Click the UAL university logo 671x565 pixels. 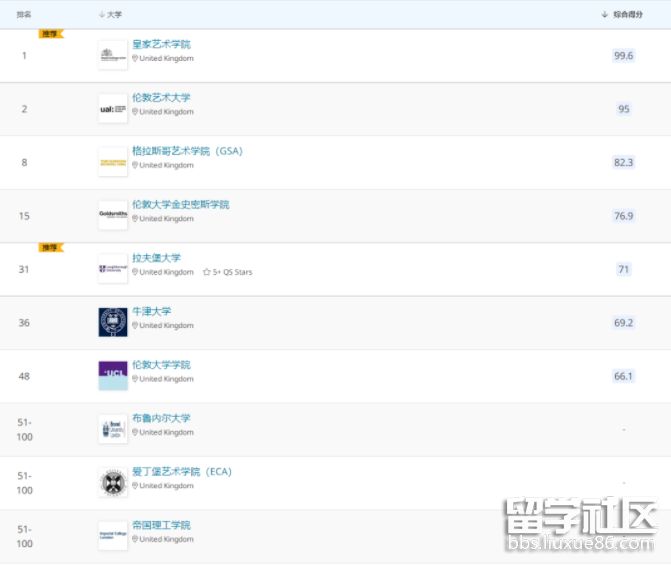tap(113, 109)
